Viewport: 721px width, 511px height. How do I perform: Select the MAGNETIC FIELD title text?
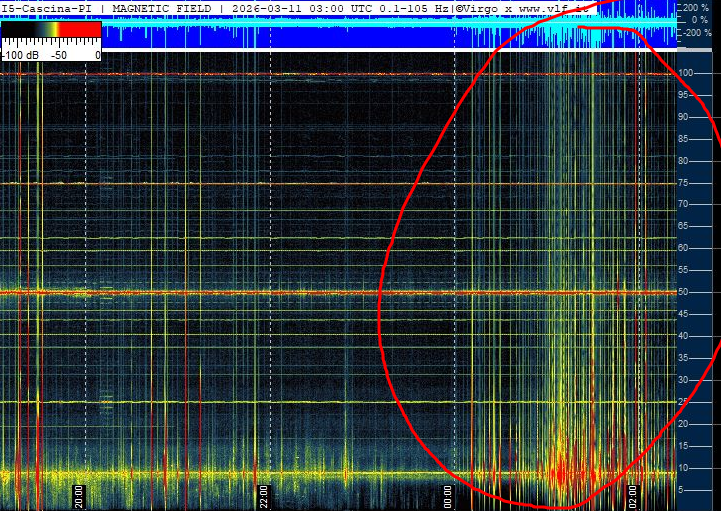point(161,7)
